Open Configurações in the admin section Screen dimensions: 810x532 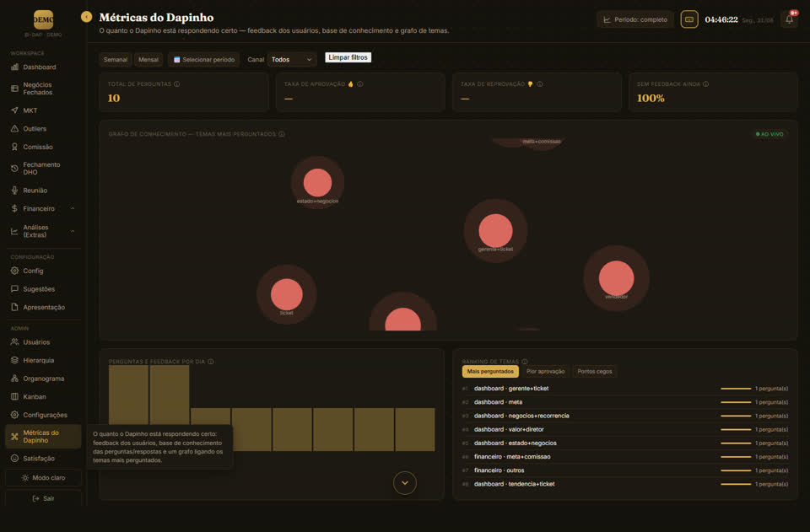43,415
